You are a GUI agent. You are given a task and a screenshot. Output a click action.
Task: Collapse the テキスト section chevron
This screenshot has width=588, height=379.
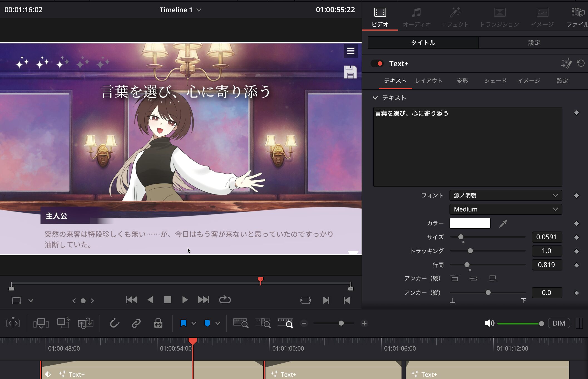point(375,98)
